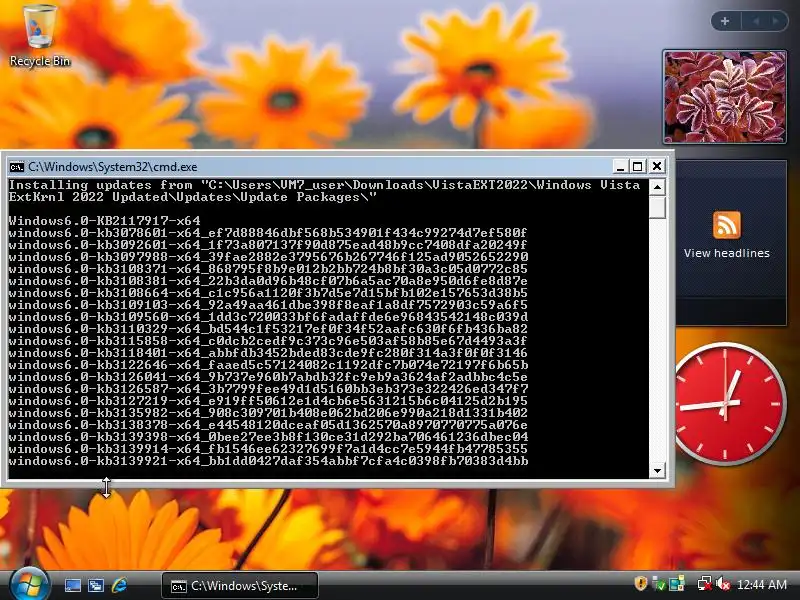Image resolution: width=800 pixels, height=600 pixels.
Task: Click the cmd.exe title bar icon
Action: tap(17, 167)
